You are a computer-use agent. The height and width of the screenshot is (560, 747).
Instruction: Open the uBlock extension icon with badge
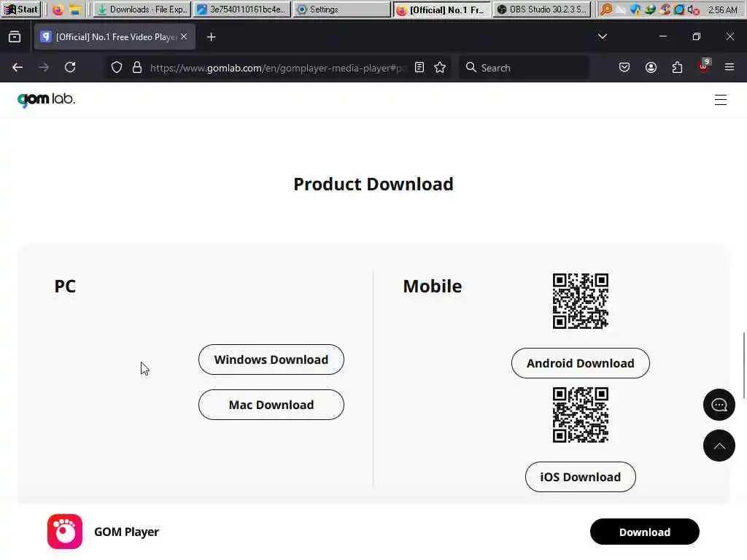[x=704, y=66]
